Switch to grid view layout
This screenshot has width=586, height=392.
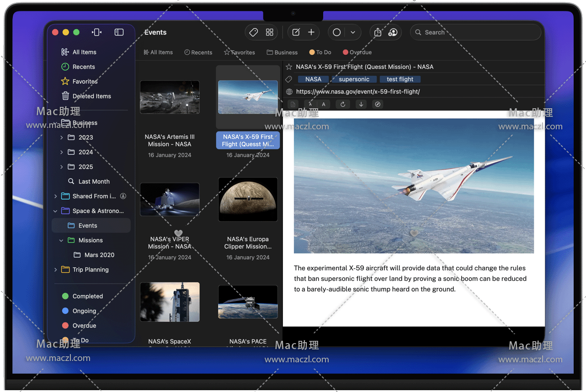tap(270, 32)
